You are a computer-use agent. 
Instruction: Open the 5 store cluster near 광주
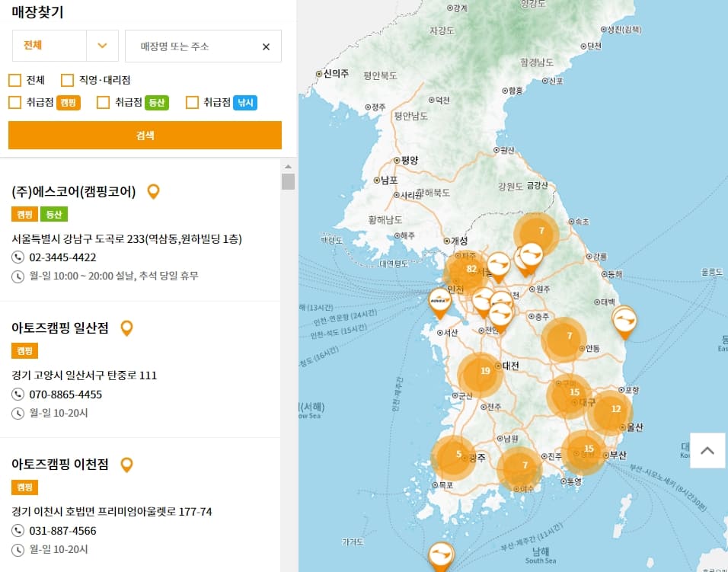[x=454, y=458]
